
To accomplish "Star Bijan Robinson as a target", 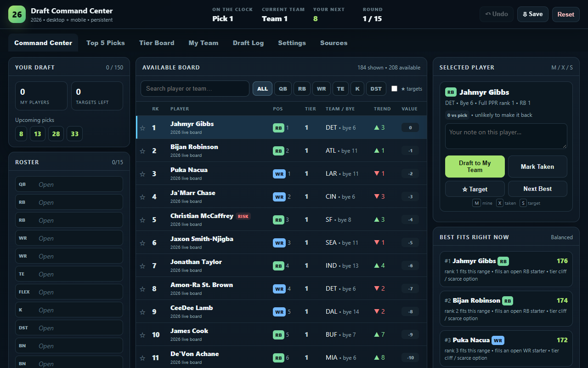I will coord(142,151).
